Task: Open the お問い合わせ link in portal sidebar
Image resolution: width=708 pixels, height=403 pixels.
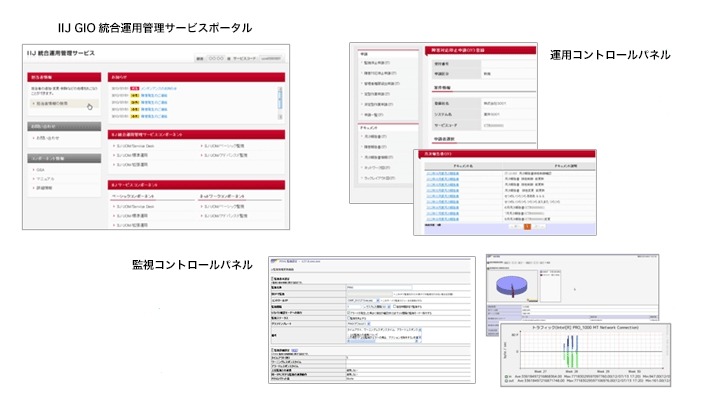Action: coord(48,138)
